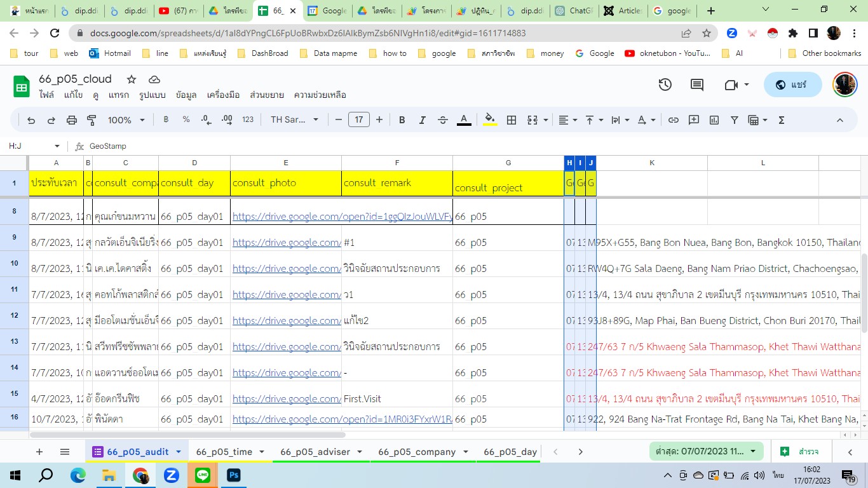This screenshot has width=868, height=488.
Task: Open the Drive link in row 16
Action: tap(342, 419)
